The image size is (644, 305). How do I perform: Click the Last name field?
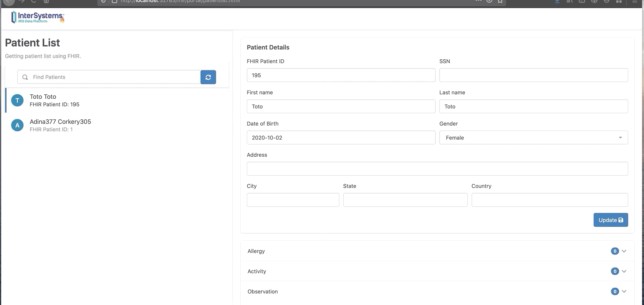(534, 106)
